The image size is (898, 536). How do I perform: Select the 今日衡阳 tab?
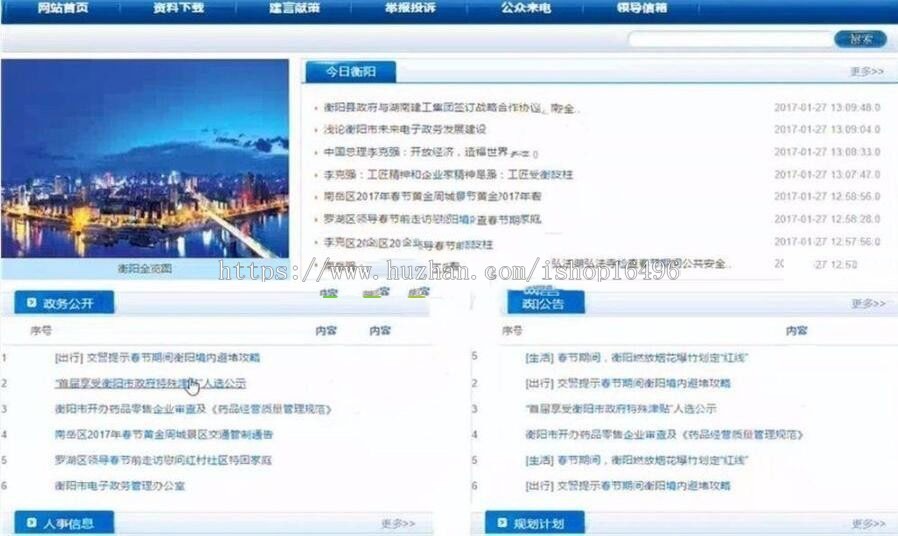[x=350, y=72]
